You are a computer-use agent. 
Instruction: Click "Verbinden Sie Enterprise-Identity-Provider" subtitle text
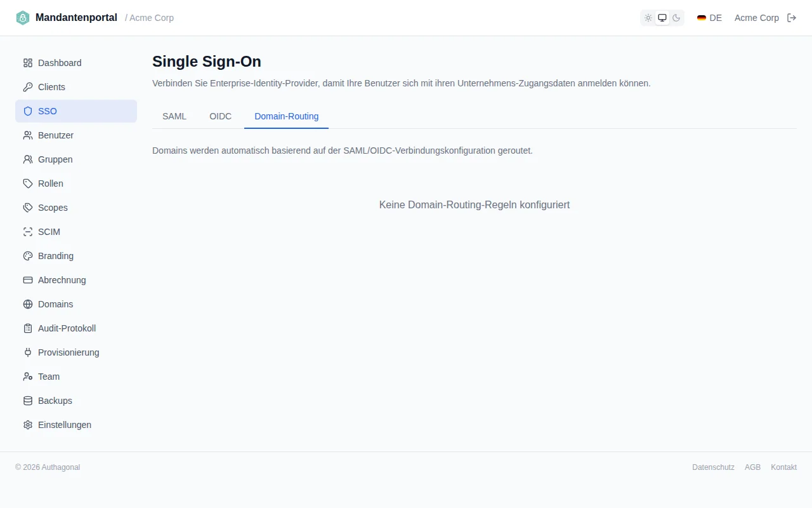402,83
